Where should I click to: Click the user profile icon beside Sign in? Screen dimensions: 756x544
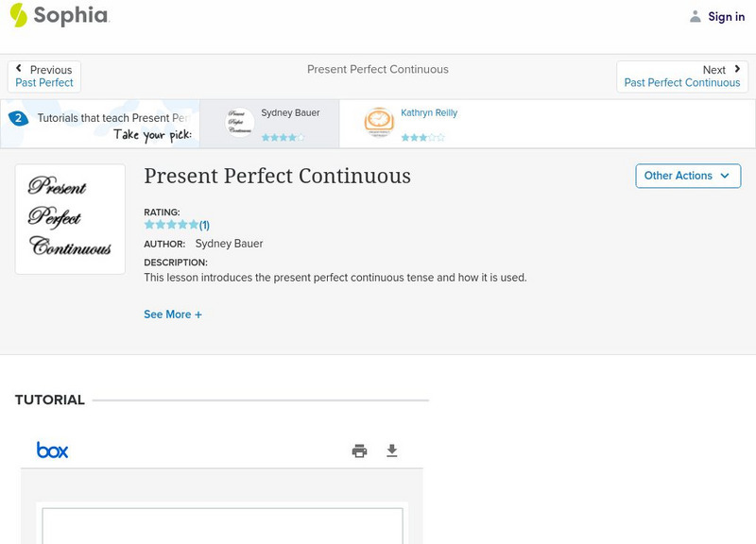[x=696, y=16]
